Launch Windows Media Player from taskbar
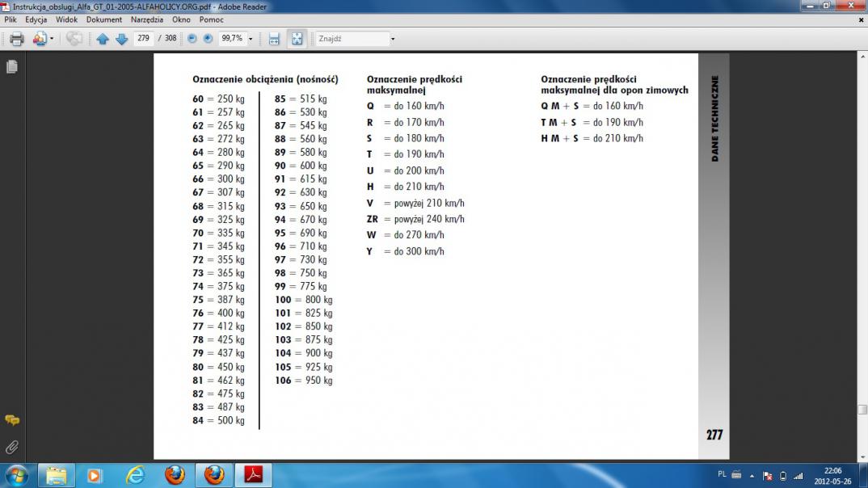 coord(94,475)
